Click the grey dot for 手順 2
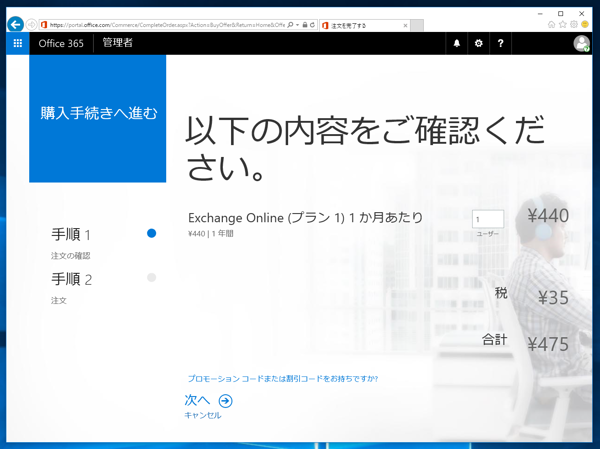600x449 pixels. tap(152, 278)
